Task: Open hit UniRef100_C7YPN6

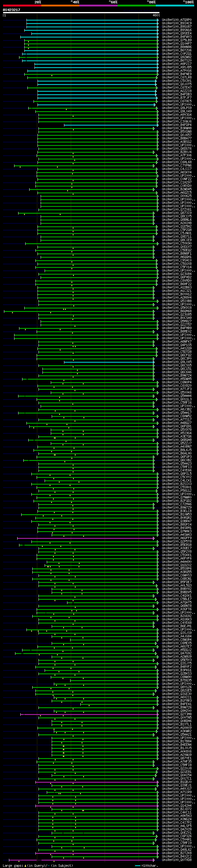Action: (x=176, y=165)
